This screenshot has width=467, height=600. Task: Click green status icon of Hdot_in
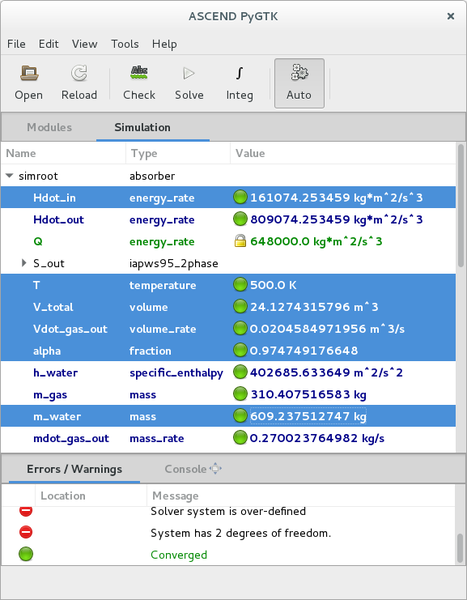pos(240,197)
